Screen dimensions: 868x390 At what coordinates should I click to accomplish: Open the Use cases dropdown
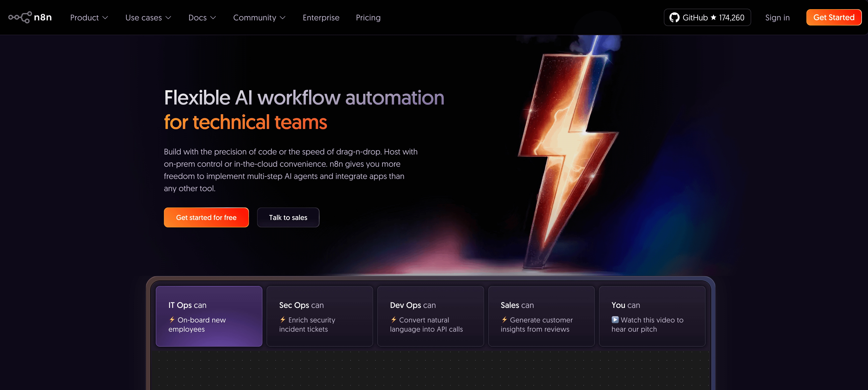(148, 18)
